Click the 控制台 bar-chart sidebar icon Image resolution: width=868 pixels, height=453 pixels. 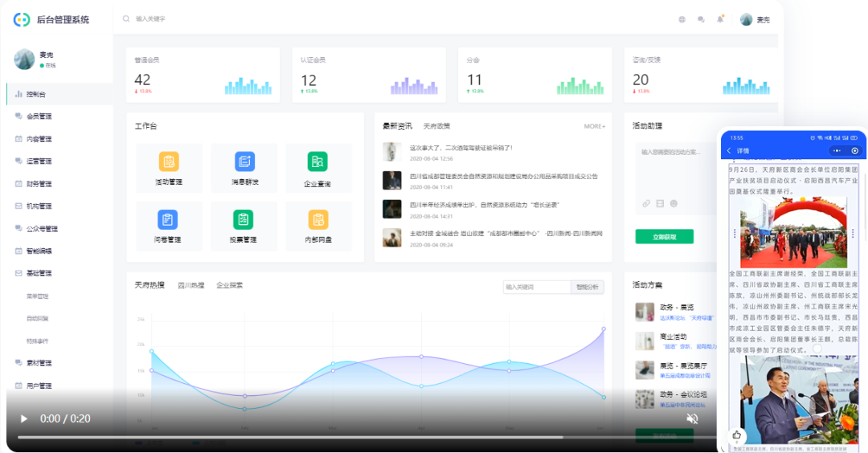pyautogui.click(x=18, y=94)
